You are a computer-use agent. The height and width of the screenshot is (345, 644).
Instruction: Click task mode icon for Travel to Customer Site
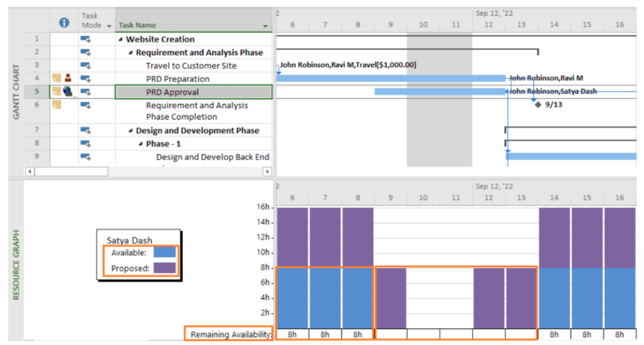(85, 65)
